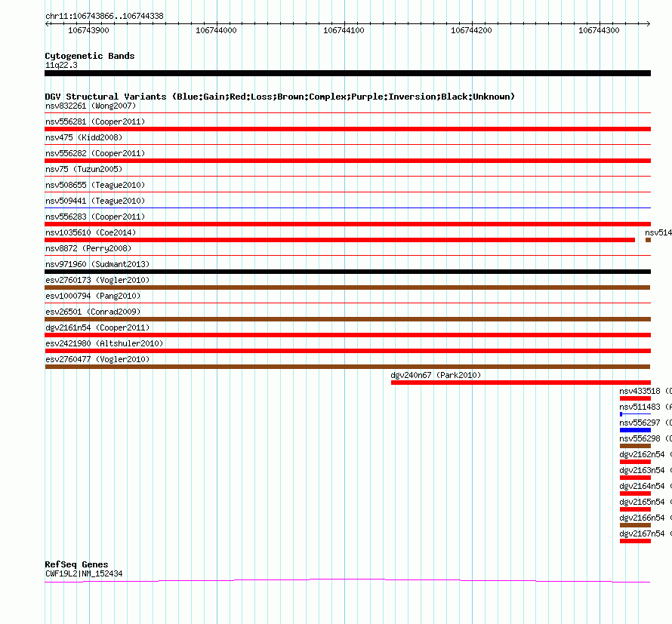Click esv2760477 (Vogler2010) variant label

click(97, 359)
